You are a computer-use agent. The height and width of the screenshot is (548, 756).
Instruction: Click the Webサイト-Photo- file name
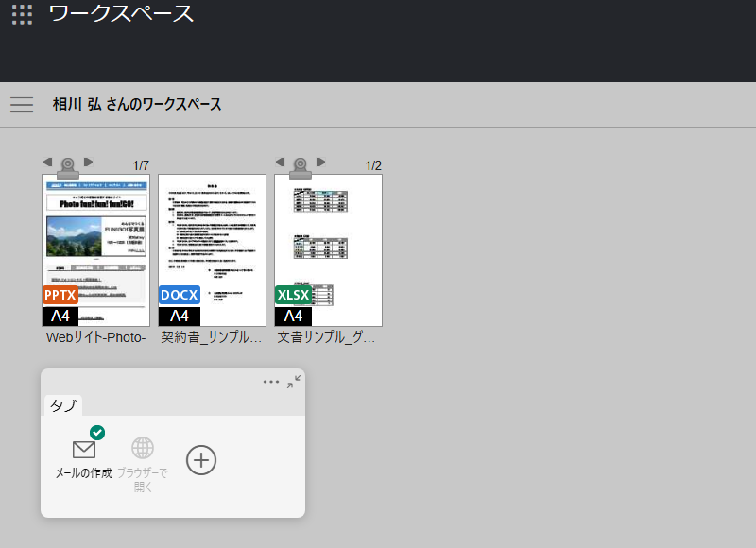pyautogui.click(x=96, y=337)
